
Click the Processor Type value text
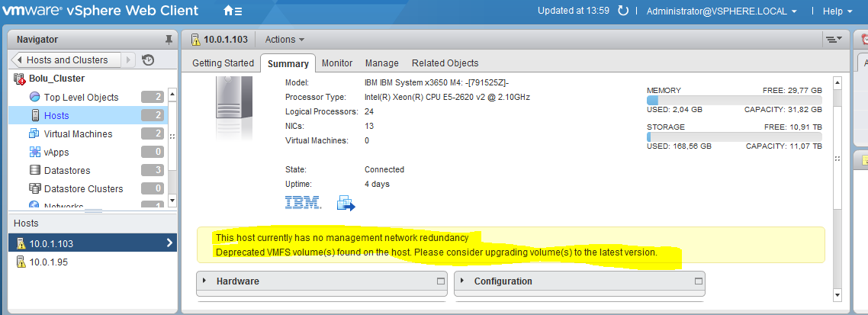pyautogui.click(x=447, y=97)
